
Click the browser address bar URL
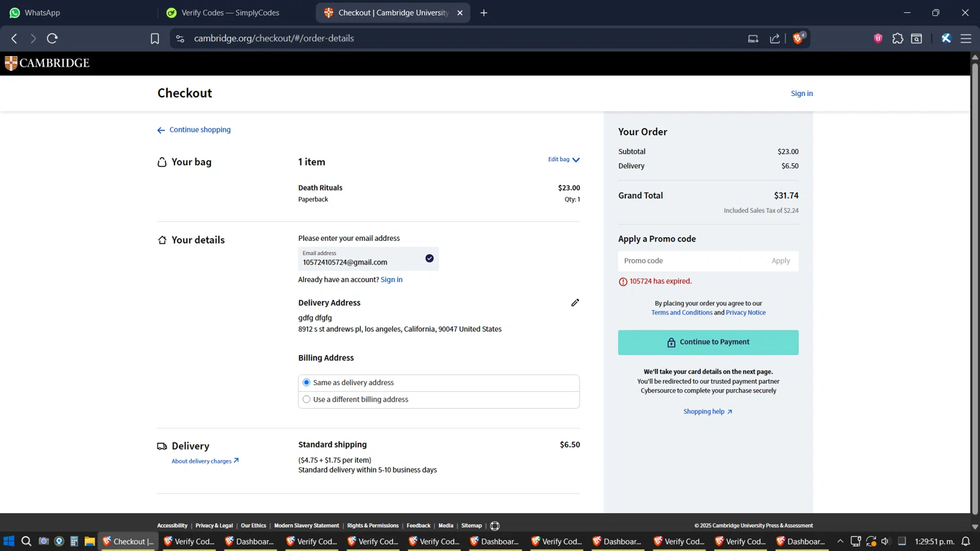tap(274, 39)
